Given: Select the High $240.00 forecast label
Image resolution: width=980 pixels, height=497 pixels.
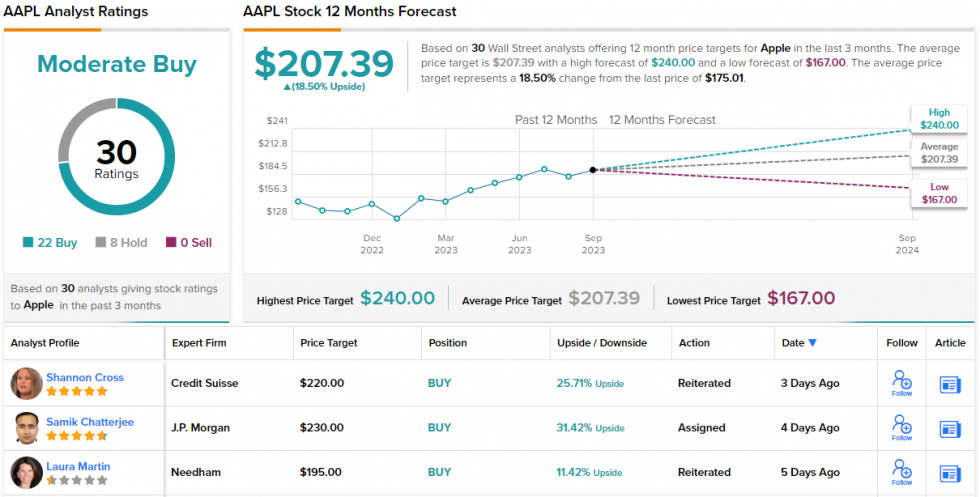Looking at the screenshot, I should 938,120.
